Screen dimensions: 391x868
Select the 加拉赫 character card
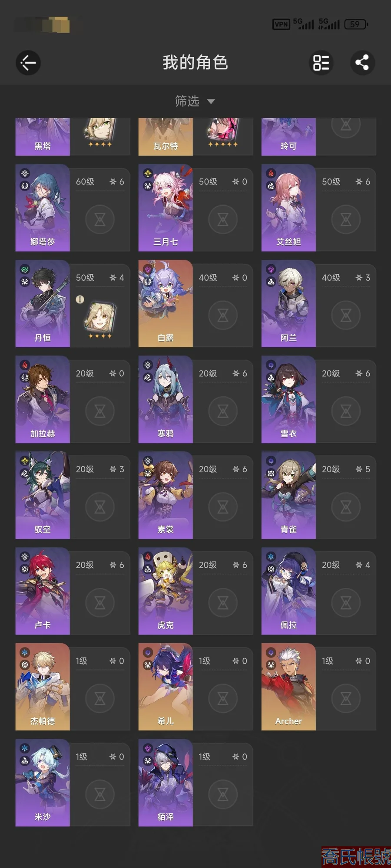(x=73, y=400)
